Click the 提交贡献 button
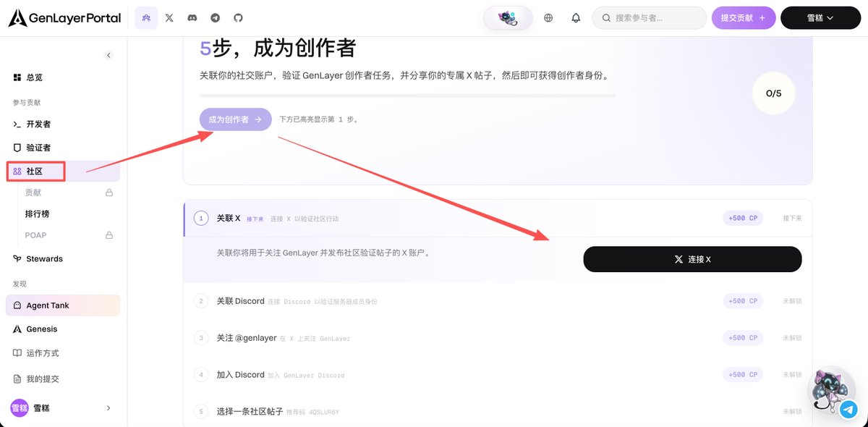This screenshot has width=868, height=427. pyautogui.click(x=744, y=17)
